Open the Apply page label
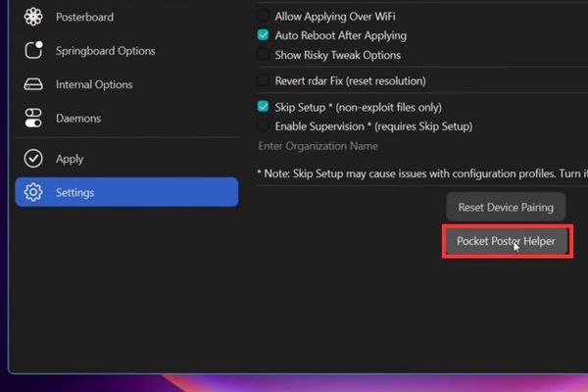Screen dimensions: 588x392 coord(70,159)
